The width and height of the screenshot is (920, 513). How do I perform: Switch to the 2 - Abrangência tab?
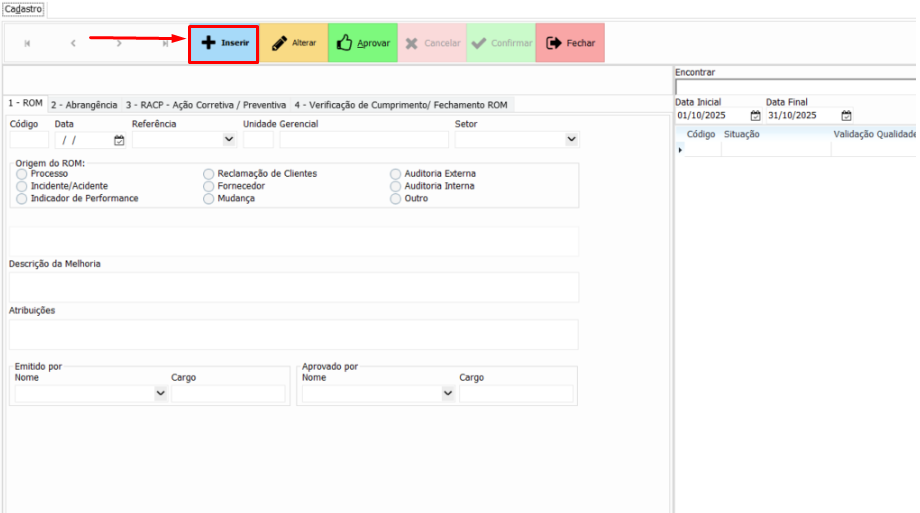tap(84, 105)
